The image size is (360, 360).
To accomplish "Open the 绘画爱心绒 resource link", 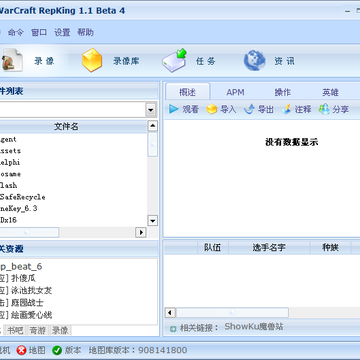I will click(32, 315).
